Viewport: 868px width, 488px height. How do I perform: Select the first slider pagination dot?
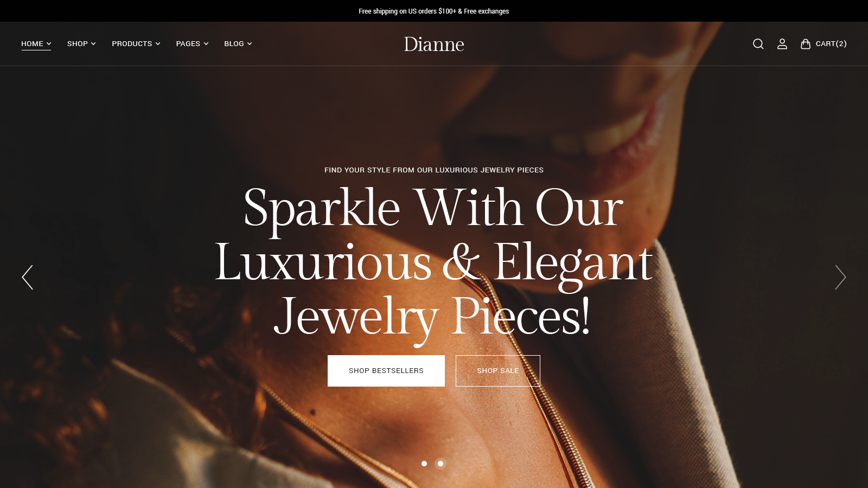424,464
